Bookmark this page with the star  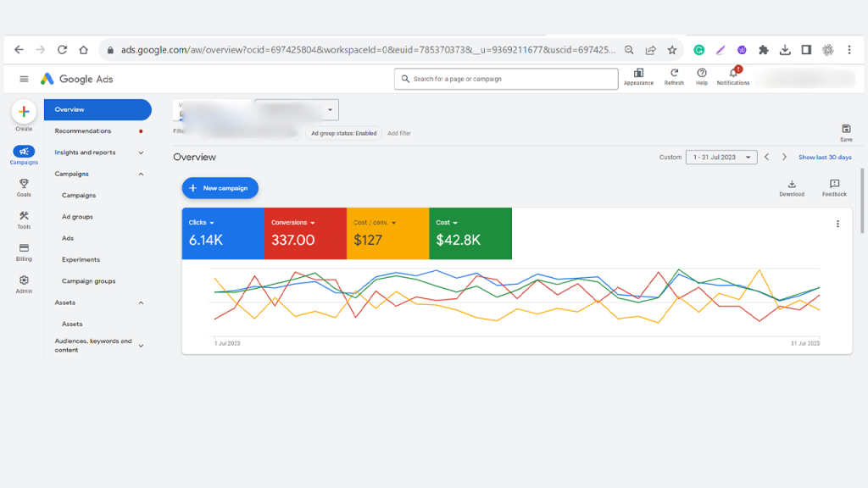click(672, 50)
